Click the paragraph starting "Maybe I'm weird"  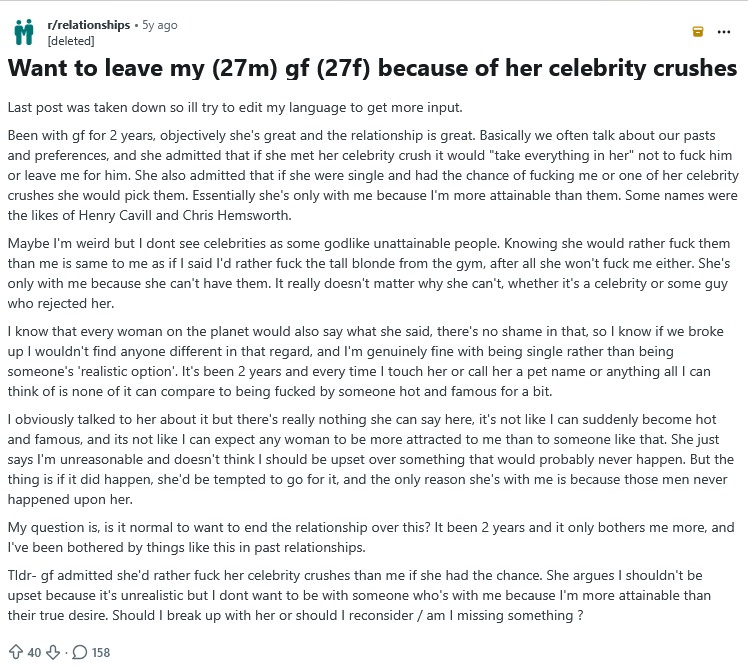369,273
